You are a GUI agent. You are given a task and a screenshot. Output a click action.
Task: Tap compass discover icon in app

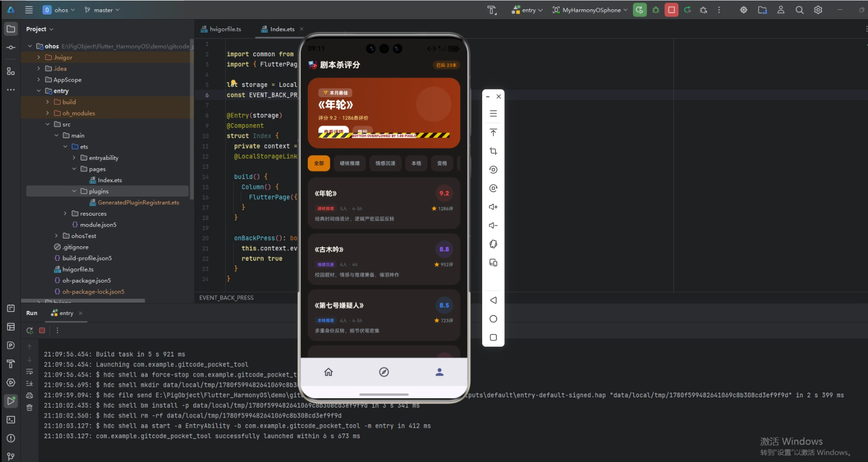pyautogui.click(x=384, y=372)
